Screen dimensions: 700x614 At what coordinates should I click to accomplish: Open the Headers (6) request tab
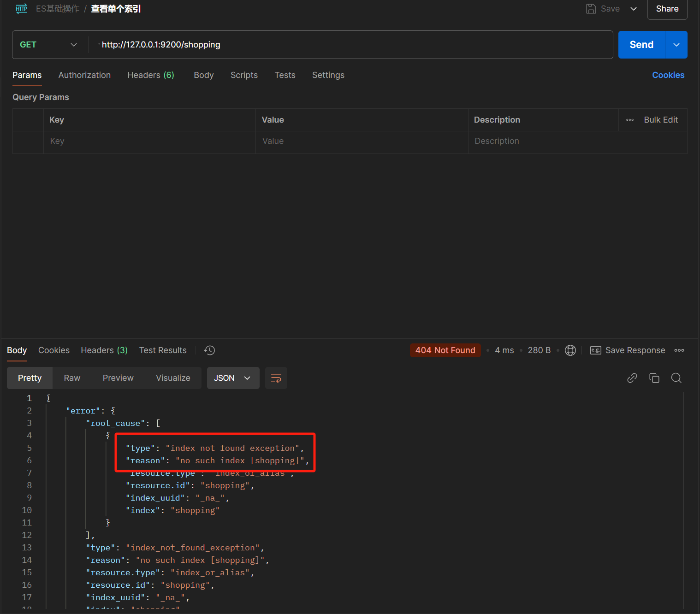point(151,75)
